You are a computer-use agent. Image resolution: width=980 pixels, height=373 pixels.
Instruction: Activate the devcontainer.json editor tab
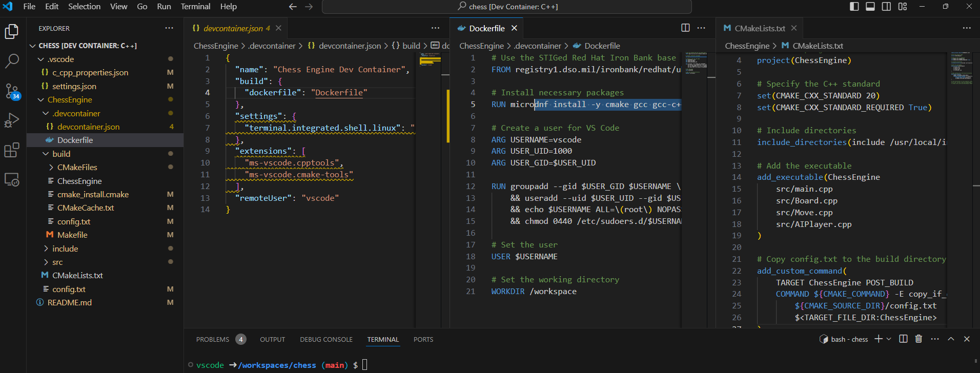pos(236,28)
